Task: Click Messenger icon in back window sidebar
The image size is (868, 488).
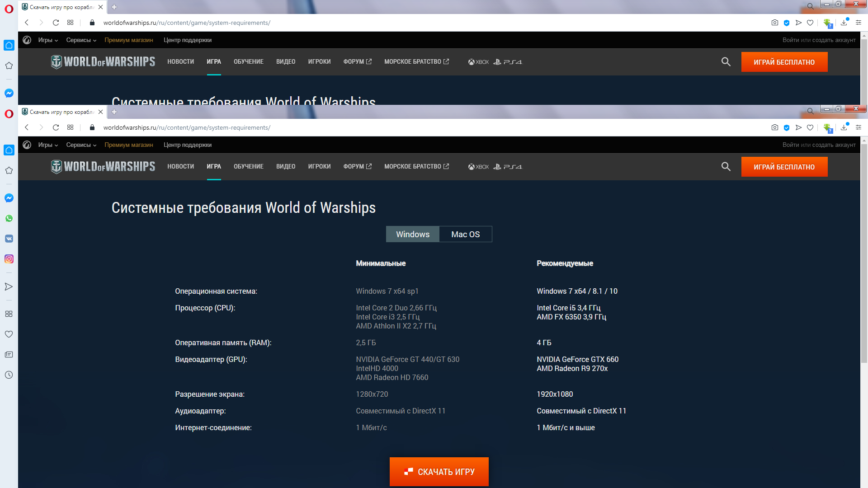Action: click(9, 93)
